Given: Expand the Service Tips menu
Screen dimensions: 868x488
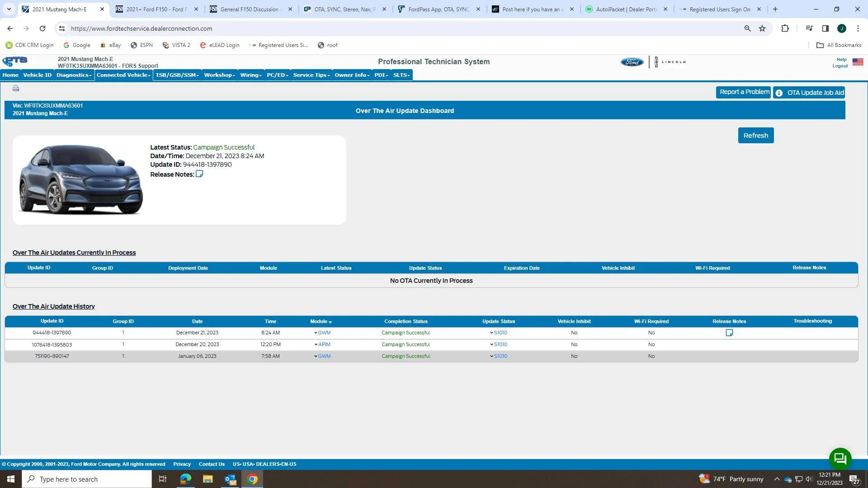Looking at the screenshot, I should (311, 75).
